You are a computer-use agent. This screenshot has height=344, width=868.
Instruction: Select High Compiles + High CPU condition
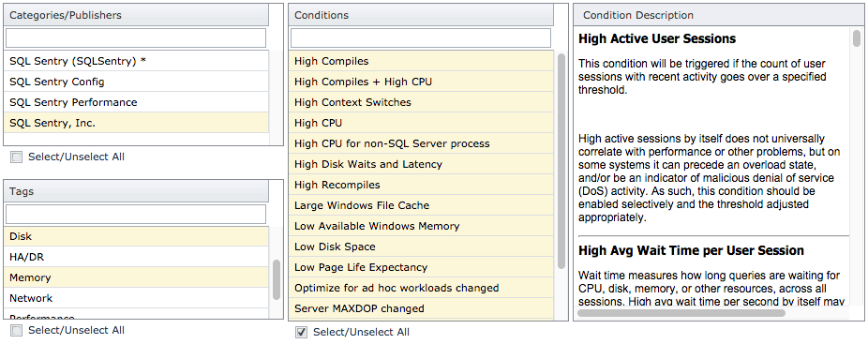point(421,82)
